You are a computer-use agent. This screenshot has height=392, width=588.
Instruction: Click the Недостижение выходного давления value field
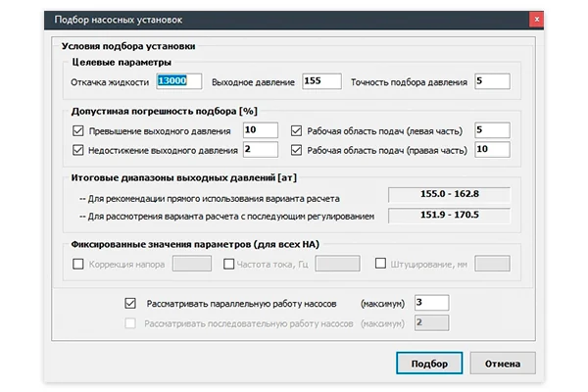click(x=261, y=149)
